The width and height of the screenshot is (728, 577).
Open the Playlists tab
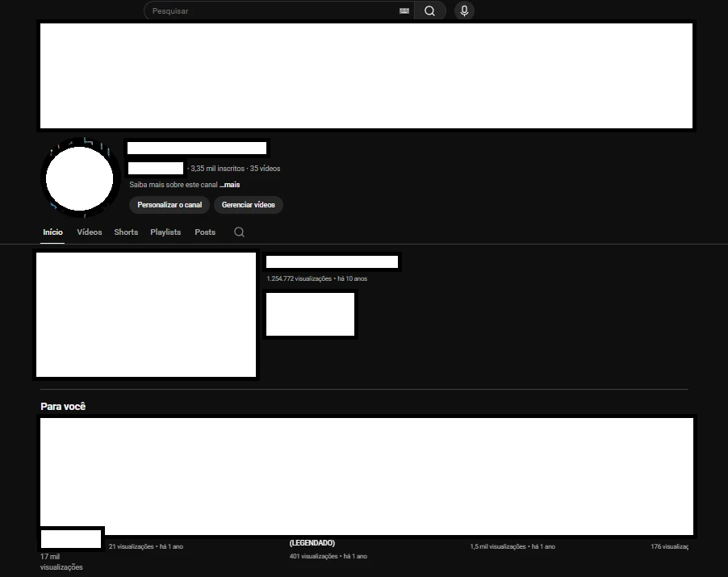(165, 232)
